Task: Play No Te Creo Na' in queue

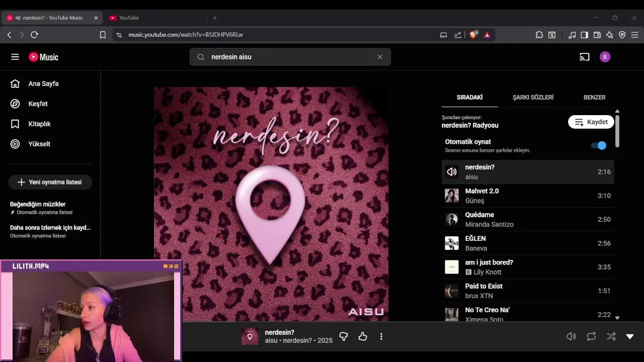Action: pos(528,313)
